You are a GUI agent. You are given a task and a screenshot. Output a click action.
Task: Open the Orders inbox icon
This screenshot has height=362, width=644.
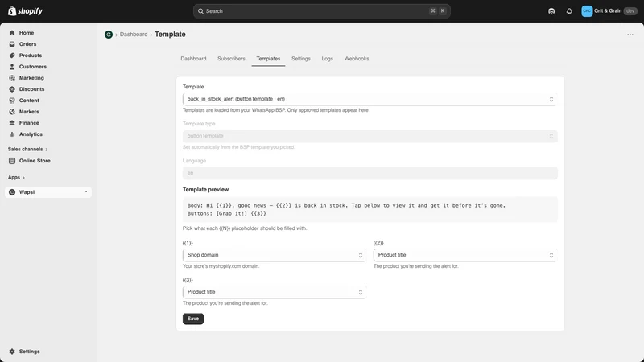click(12, 44)
